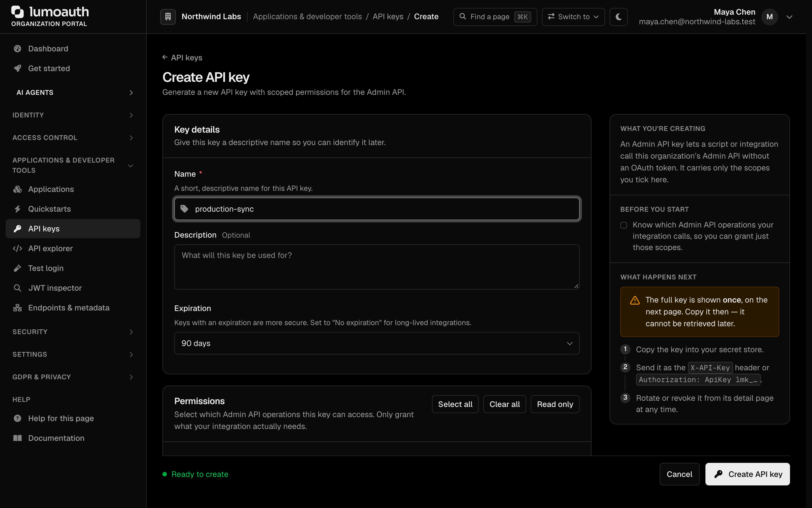Click the Description text area
Screen dimensions: 812x508
click(x=377, y=267)
